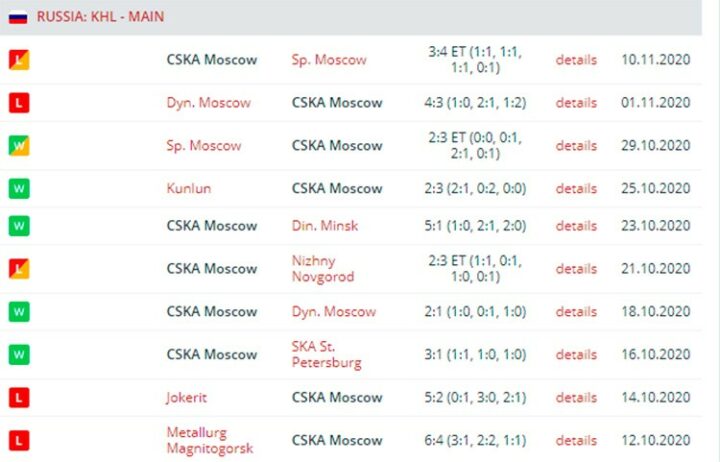This screenshot has width=720, height=462.
Task: Open the Nizhny Novgorod team link
Action: pyautogui.click(x=323, y=269)
